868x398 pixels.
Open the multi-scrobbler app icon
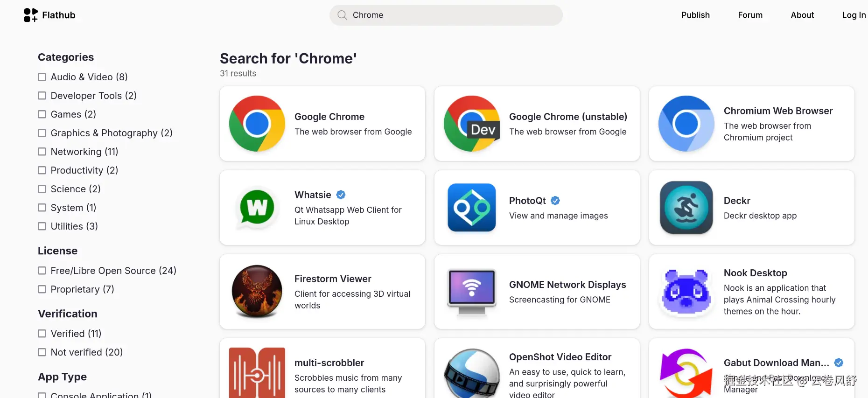point(257,373)
